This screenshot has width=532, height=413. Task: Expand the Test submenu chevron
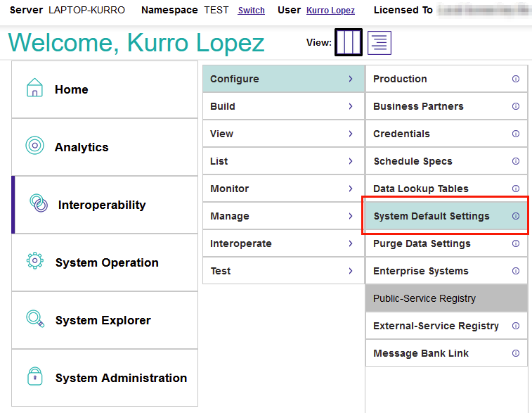point(350,271)
